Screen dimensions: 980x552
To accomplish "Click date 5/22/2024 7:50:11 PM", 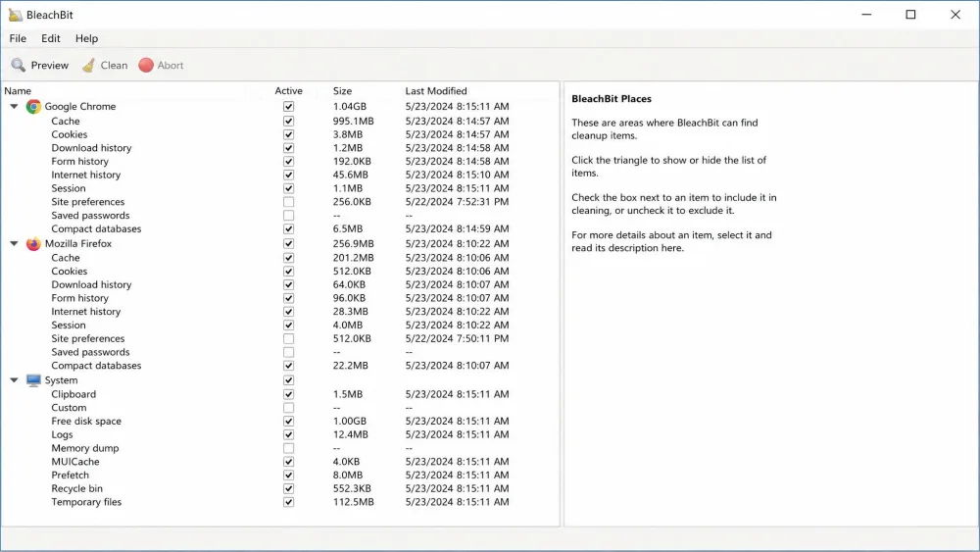I will pos(457,339).
